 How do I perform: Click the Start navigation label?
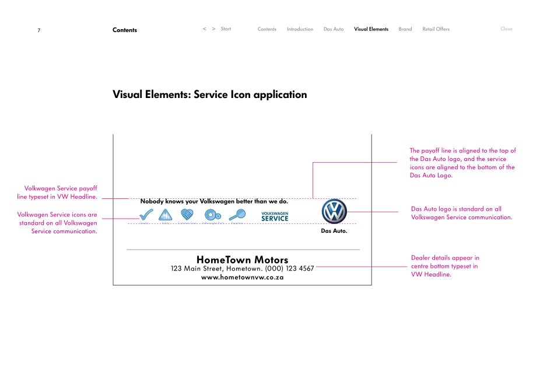[x=226, y=29]
